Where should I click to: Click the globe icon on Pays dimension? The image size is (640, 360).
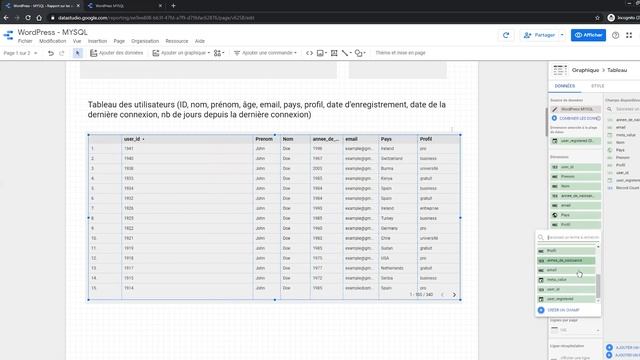coord(555,215)
